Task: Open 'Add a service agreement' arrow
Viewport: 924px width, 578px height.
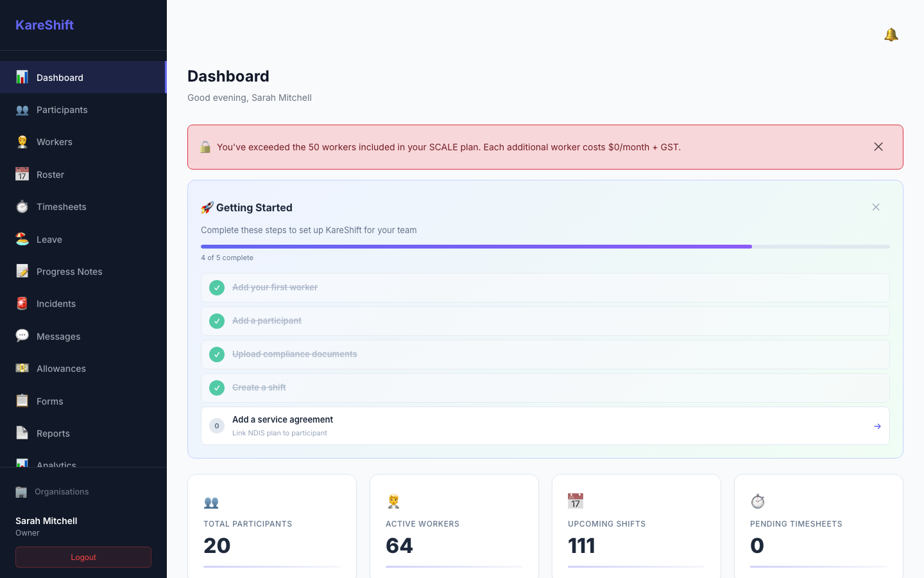Action: coord(877,426)
